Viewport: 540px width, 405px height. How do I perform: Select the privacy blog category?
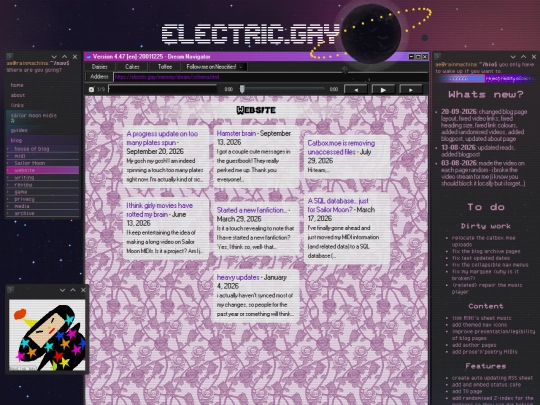click(x=24, y=199)
